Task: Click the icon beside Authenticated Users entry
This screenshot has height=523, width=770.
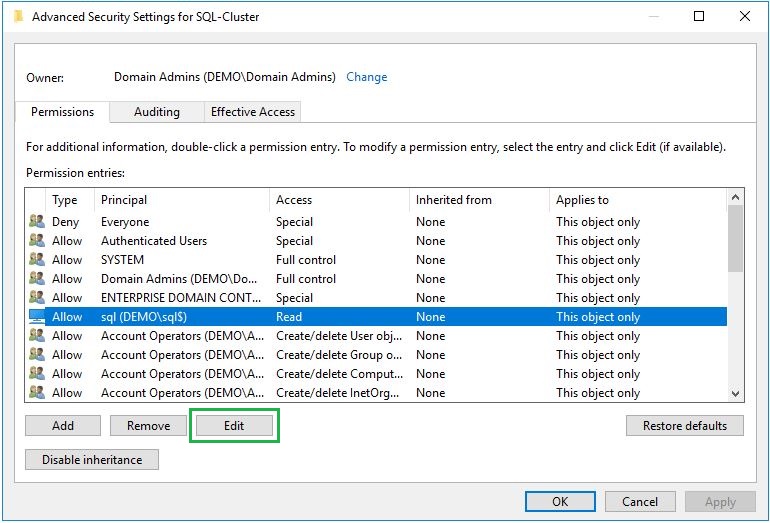Action: click(37, 241)
